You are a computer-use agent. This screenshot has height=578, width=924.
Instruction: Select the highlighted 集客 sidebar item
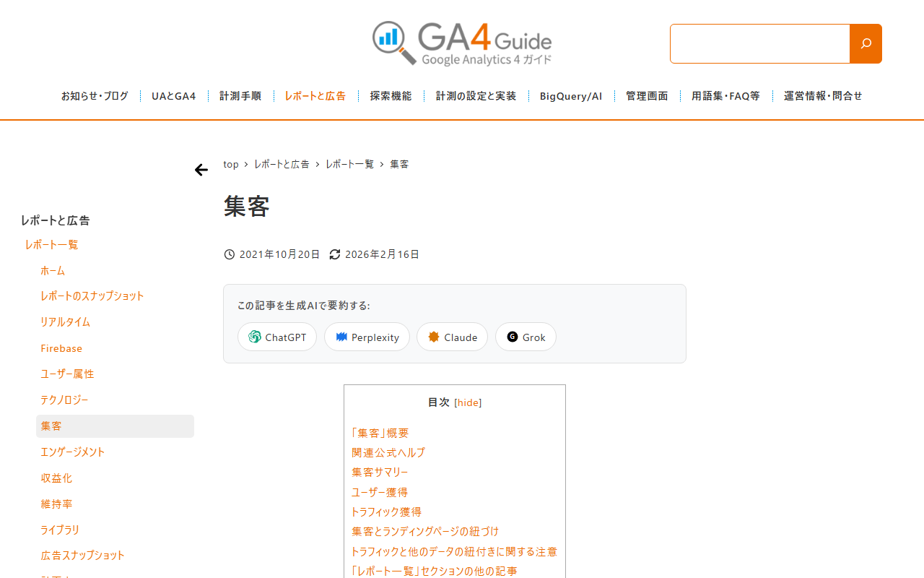[x=115, y=426]
